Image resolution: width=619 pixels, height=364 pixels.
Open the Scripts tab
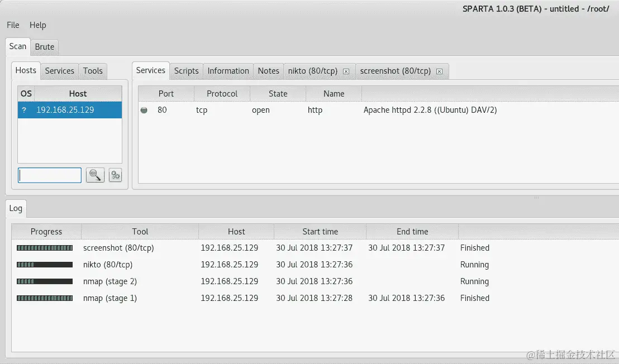pos(187,71)
